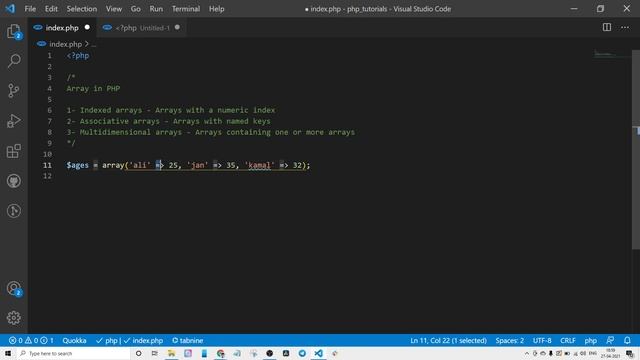Image resolution: width=640 pixels, height=360 pixels.
Task: Close Untitled-1 tab via unsaved dot
Action: (x=177, y=27)
